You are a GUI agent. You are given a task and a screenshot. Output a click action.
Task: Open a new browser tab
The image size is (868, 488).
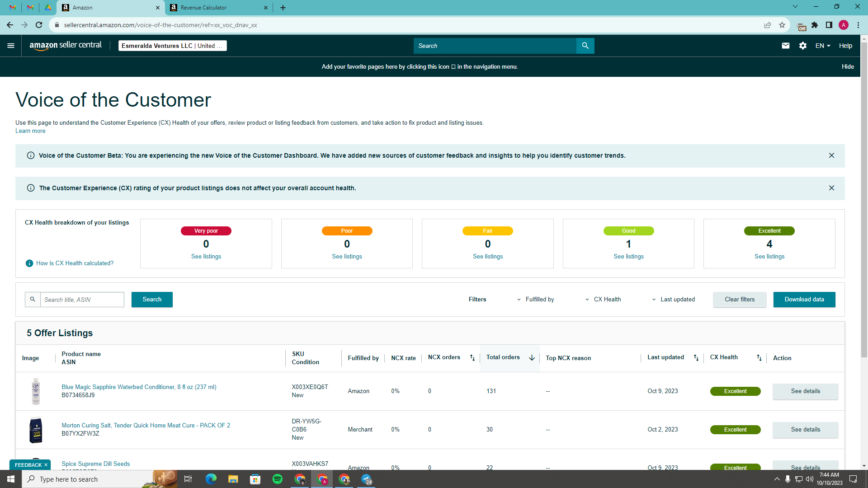point(283,8)
